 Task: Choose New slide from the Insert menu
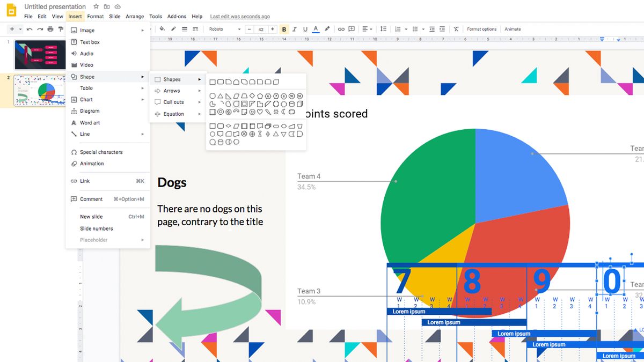click(x=91, y=216)
